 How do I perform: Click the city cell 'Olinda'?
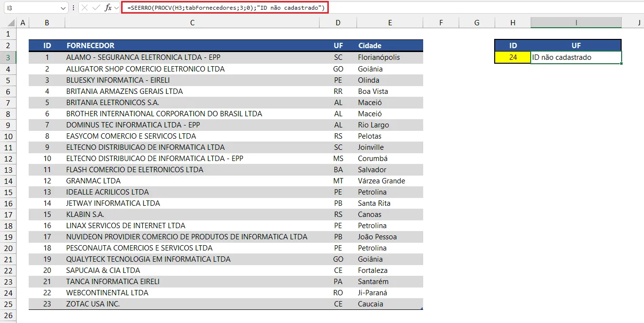pyautogui.click(x=390, y=80)
